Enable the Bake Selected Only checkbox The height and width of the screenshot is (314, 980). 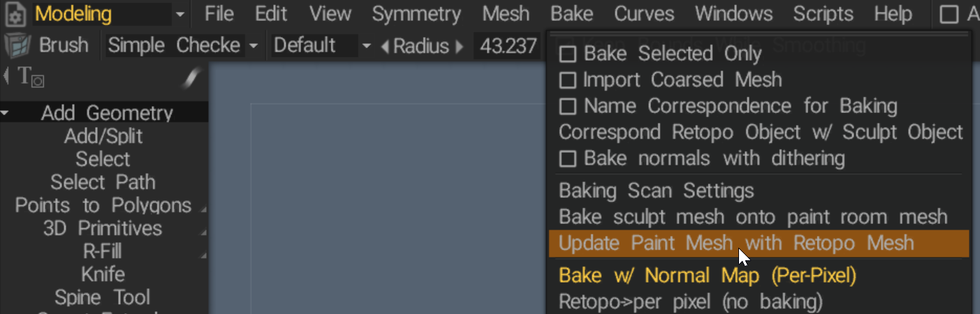[569, 54]
